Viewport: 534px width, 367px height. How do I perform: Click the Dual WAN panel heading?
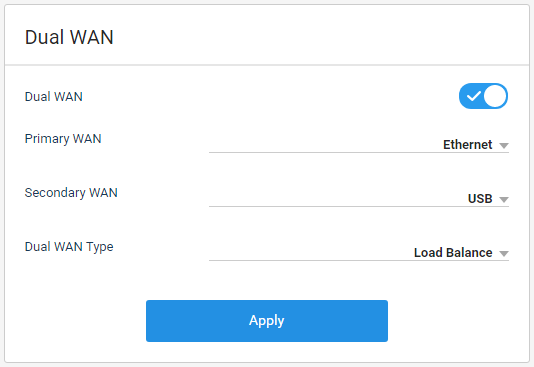click(69, 37)
